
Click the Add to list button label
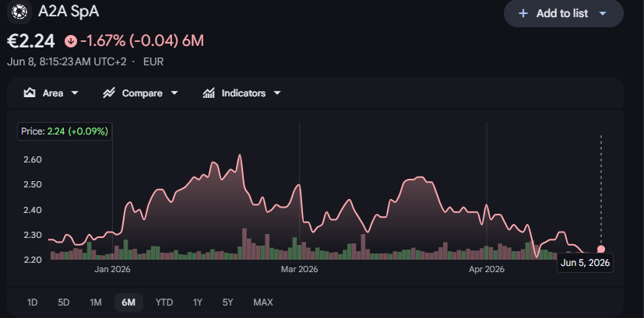point(562,13)
